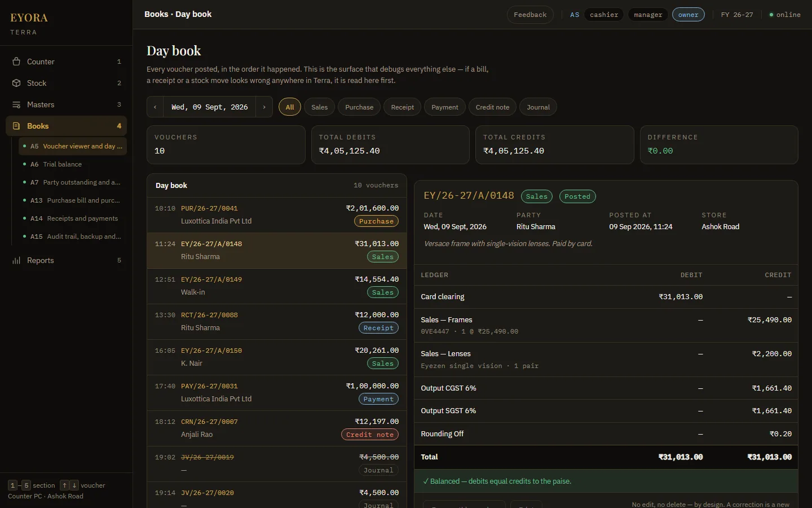Select voucher EY/26-27/A/0150
Screen dimensions: 812x508
coord(277,357)
